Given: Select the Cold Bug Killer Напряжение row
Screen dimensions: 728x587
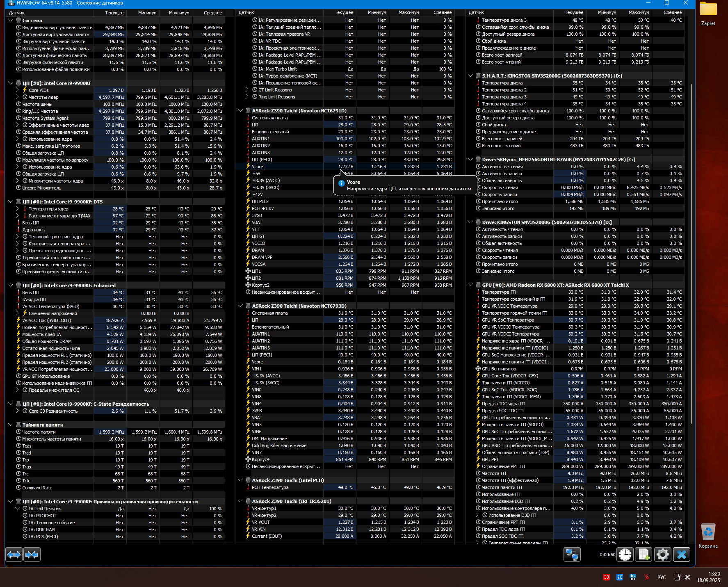Looking at the screenshot, I should pos(345,445).
